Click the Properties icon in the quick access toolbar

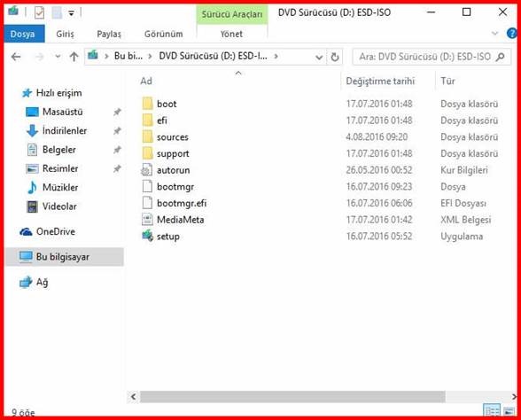tap(39, 13)
